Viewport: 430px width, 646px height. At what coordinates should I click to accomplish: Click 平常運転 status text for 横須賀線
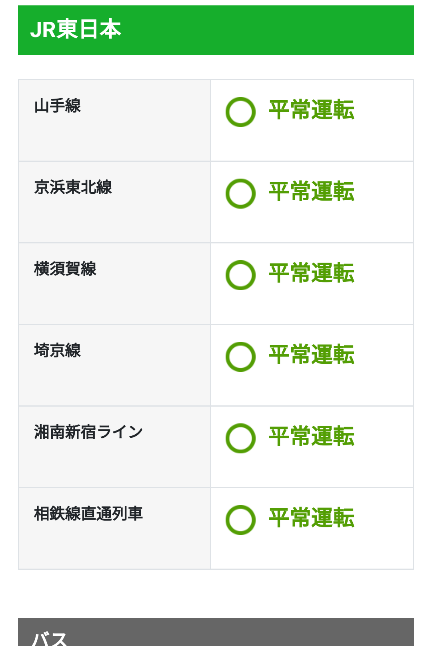311,273
